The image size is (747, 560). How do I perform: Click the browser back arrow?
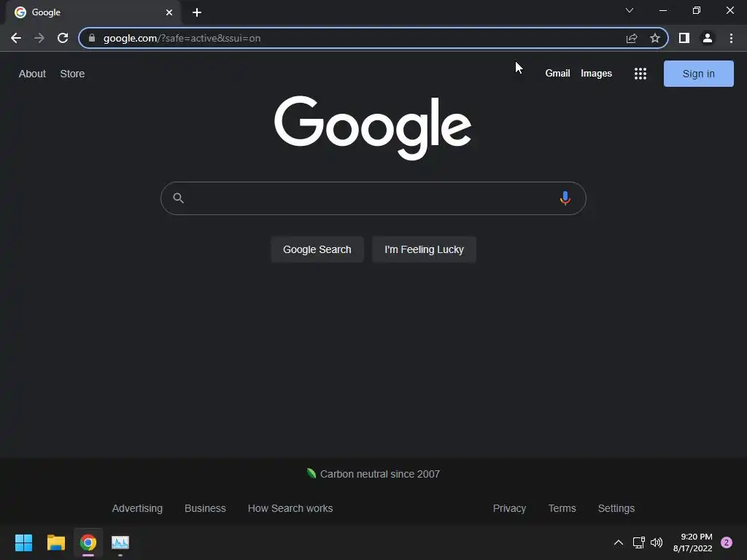(16, 38)
